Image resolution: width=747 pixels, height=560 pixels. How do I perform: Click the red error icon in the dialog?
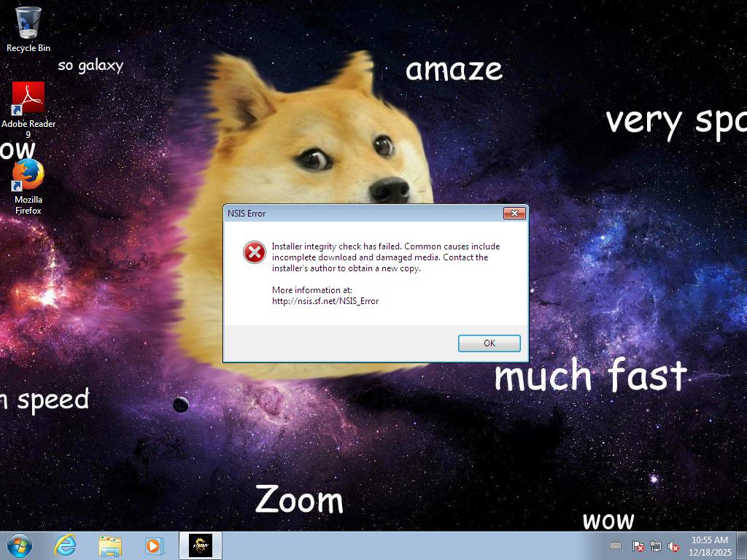point(254,252)
